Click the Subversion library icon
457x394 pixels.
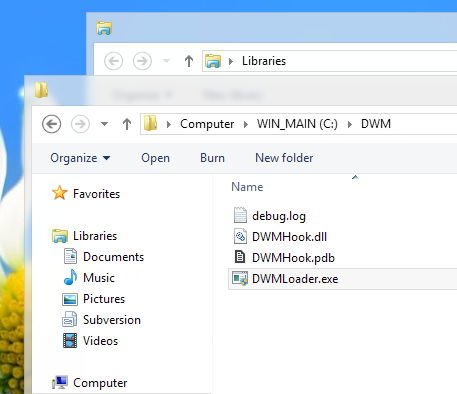tap(70, 319)
